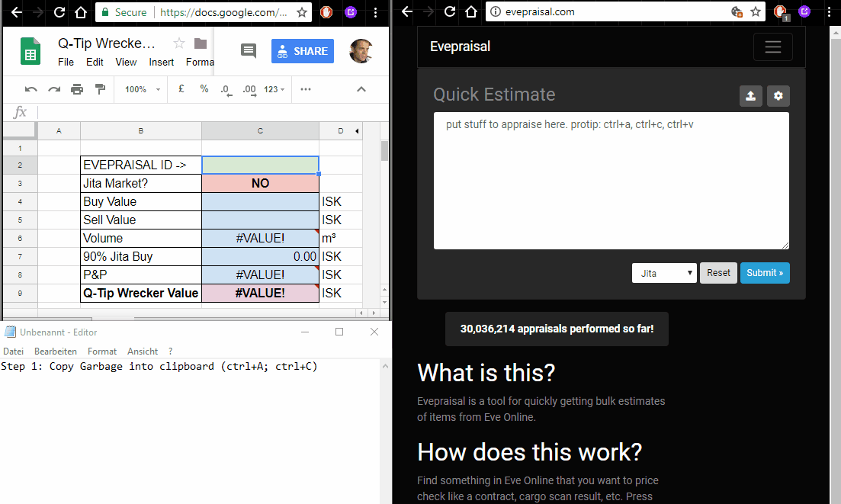Format as currency with the £ button
The width and height of the screenshot is (841, 504).
[x=181, y=89]
